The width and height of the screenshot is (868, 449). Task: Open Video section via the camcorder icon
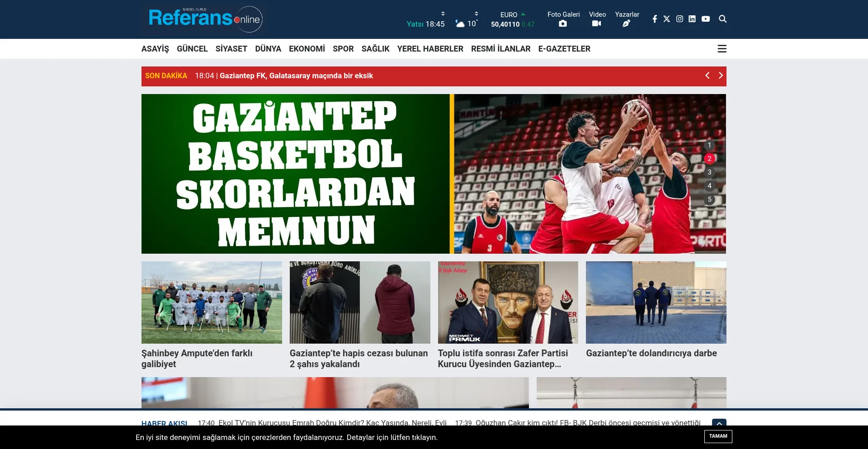pos(596,23)
